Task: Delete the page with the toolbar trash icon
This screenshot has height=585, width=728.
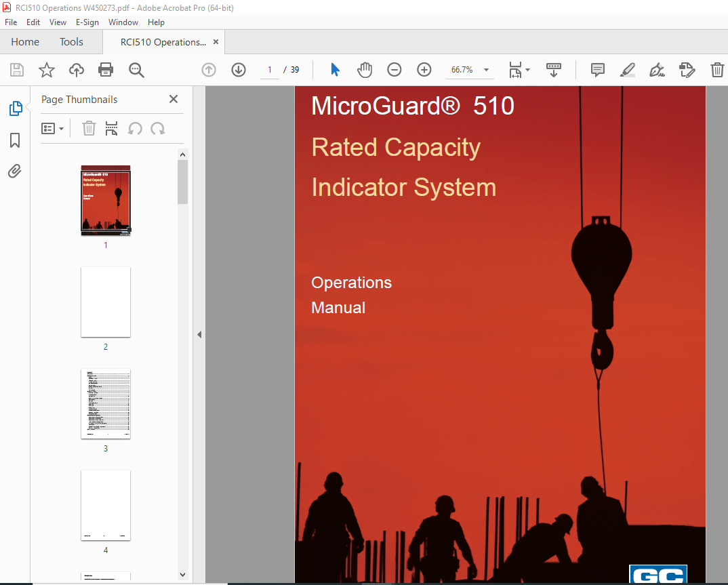Action: (x=717, y=70)
